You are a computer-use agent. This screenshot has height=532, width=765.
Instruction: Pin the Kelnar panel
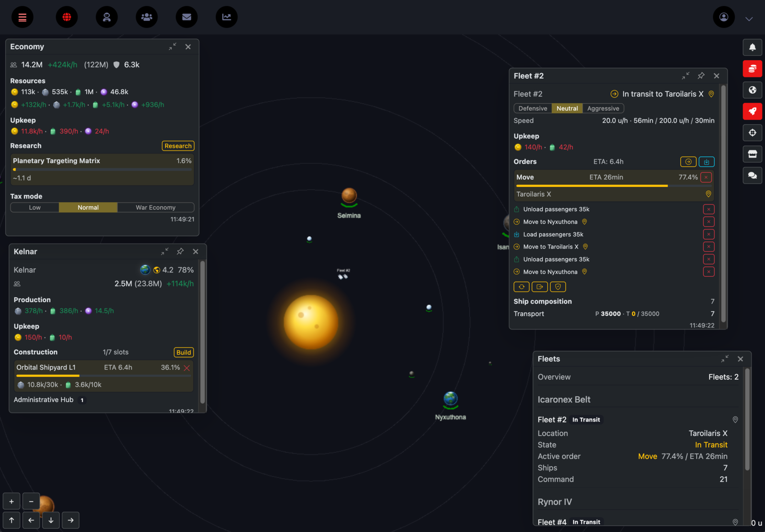click(x=180, y=251)
